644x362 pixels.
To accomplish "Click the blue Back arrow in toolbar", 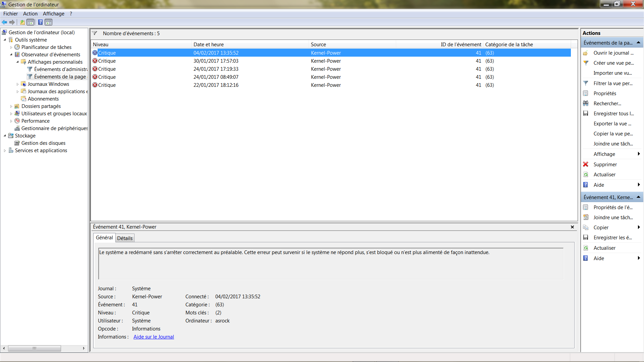I will pyautogui.click(x=4, y=22).
